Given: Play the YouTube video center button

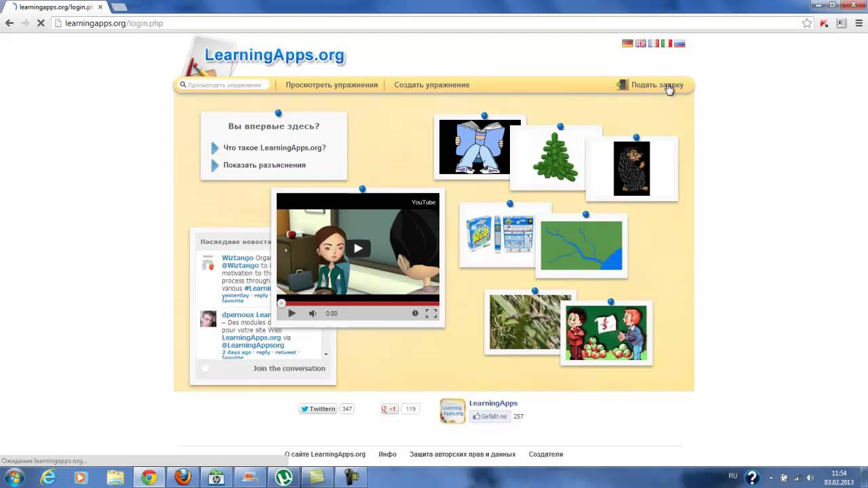Looking at the screenshot, I should coord(358,248).
